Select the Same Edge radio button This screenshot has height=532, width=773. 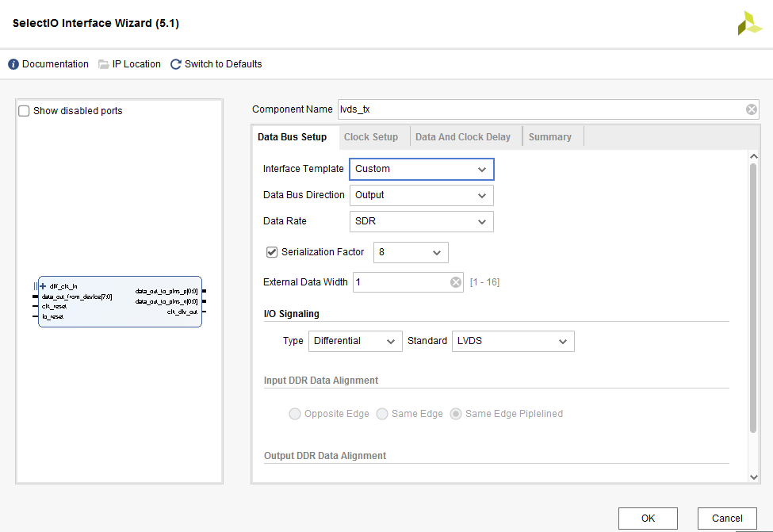[382, 414]
